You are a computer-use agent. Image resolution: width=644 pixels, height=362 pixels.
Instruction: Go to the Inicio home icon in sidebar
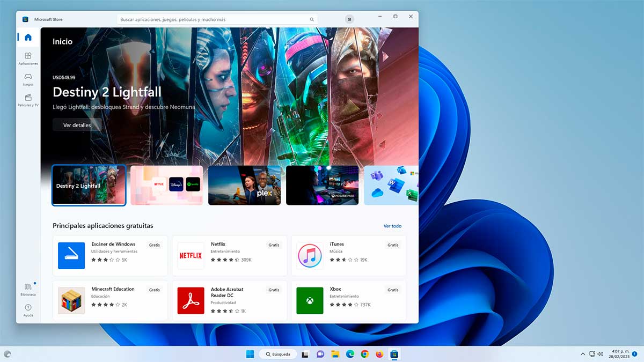[28, 37]
